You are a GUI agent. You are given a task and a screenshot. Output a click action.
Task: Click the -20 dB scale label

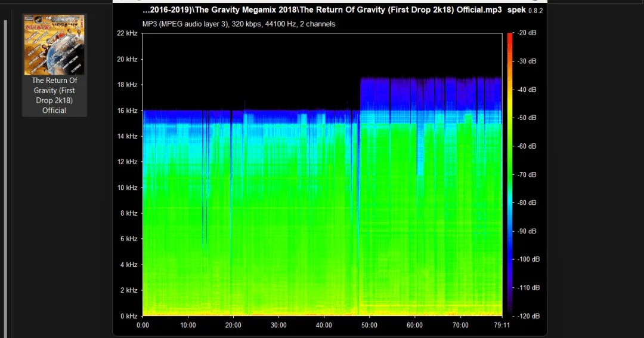[527, 33]
